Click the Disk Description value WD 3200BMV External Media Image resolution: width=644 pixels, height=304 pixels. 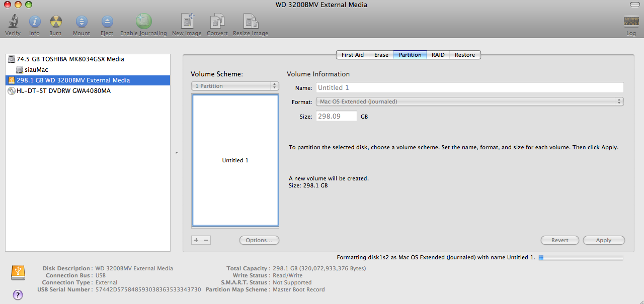(x=134, y=268)
